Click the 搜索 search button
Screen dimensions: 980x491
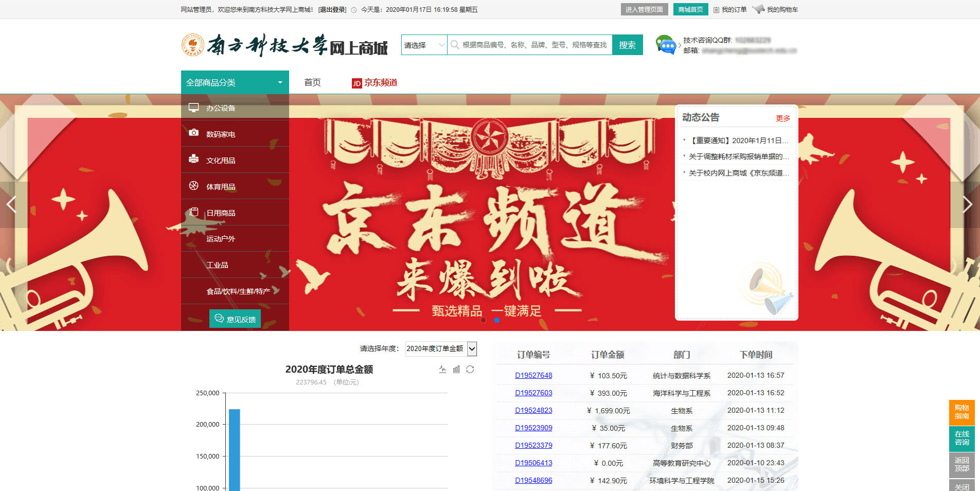[x=627, y=45]
